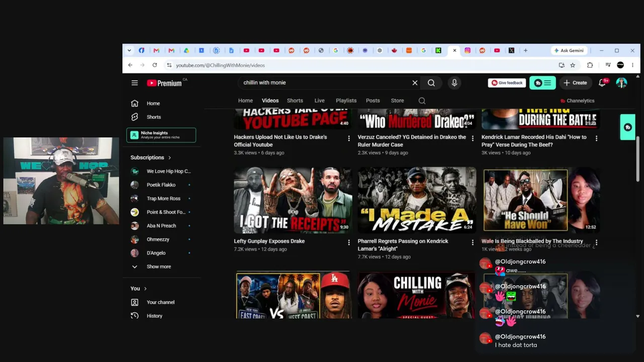Start voice search with the microphone
The height and width of the screenshot is (362, 644).
pyautogui.click(x=454, y=83)
